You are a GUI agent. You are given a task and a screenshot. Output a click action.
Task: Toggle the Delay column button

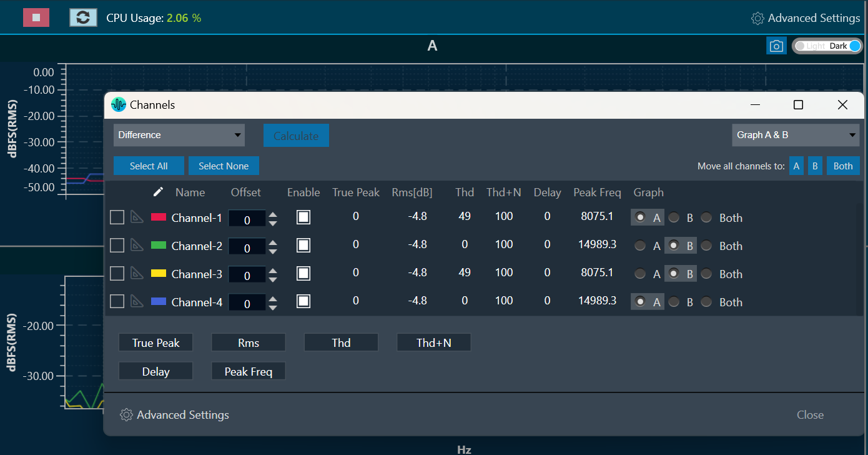tap(155, 371)
